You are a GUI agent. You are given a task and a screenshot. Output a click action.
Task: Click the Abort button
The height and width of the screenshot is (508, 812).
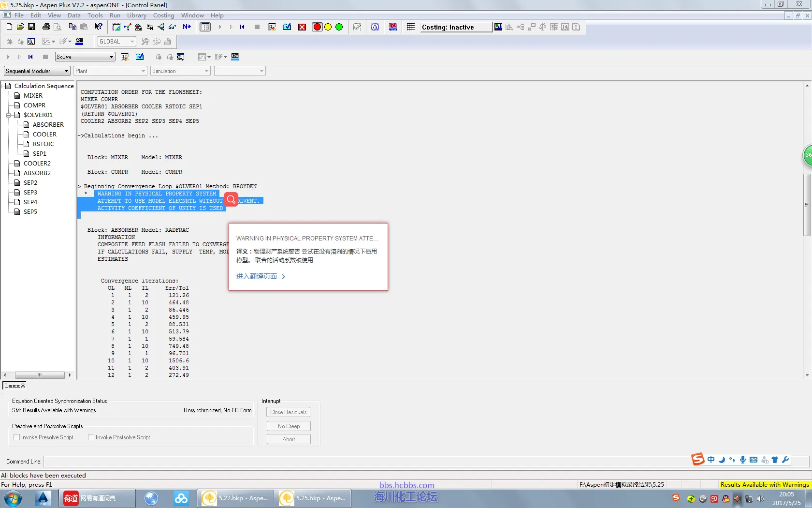pos(289,439)
